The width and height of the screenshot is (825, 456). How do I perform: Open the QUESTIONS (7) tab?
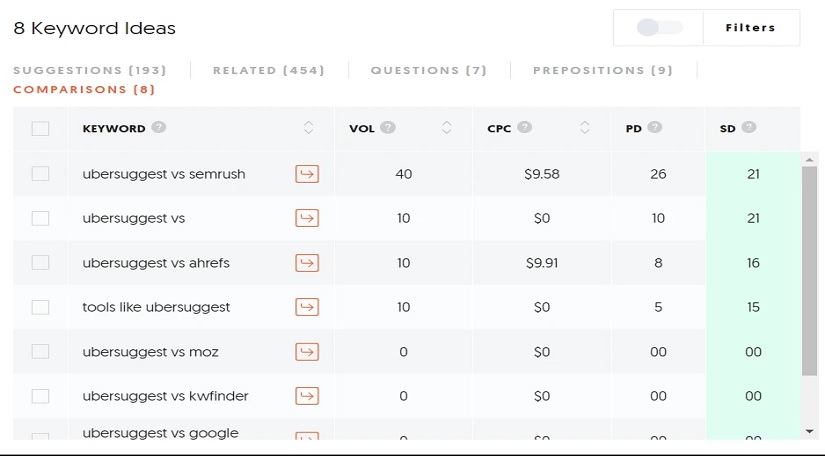[x=429, y=70]
